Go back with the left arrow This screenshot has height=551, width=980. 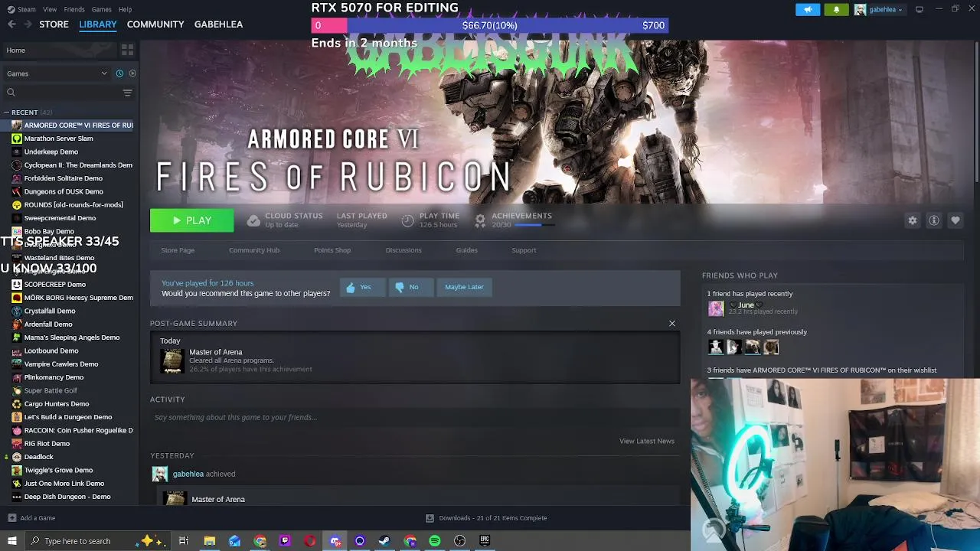tap(11, 24)
